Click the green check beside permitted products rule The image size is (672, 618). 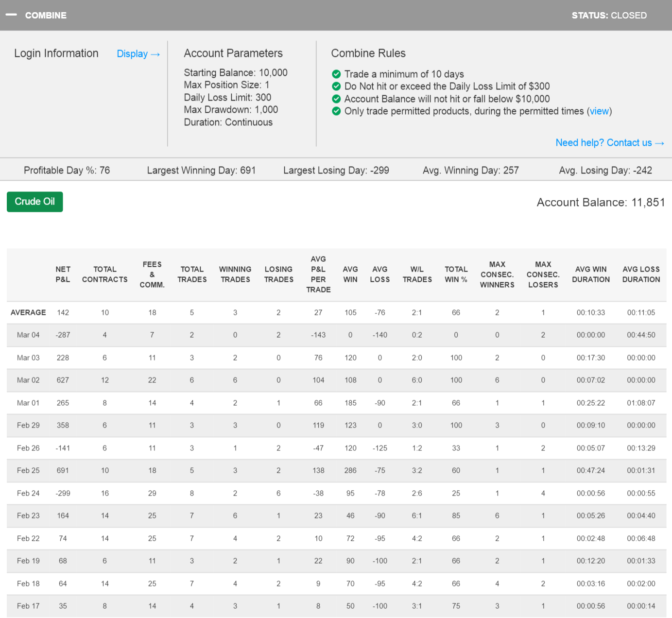(336, 111)
